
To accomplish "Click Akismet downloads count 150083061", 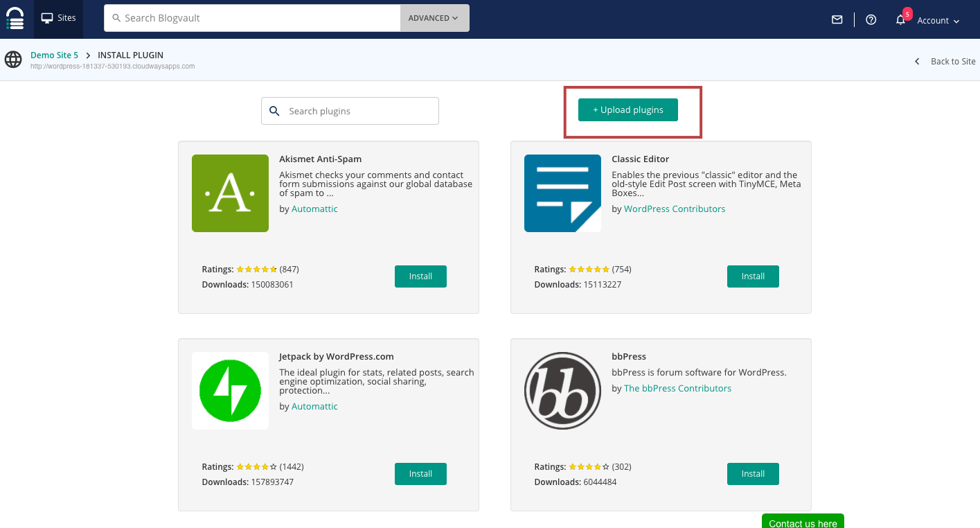I will 272,284.
